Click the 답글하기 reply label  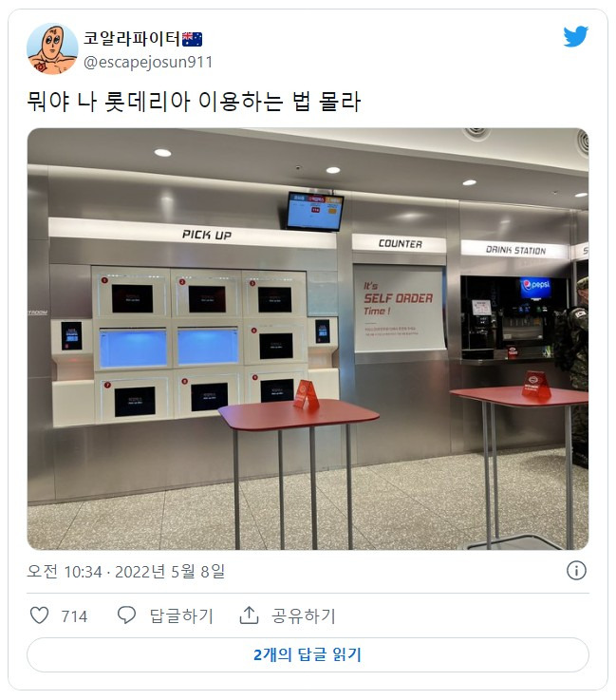[x=181, y=616]
